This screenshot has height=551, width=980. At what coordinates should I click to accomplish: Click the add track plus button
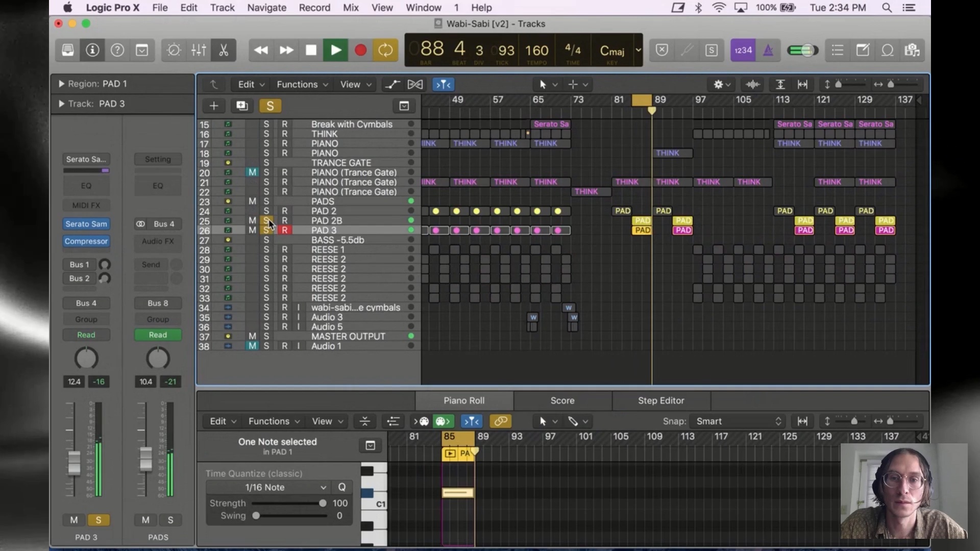click(214, 106)
